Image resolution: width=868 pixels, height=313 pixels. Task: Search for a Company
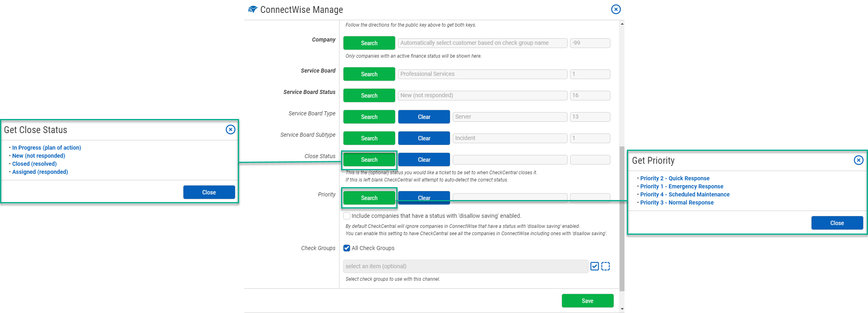[x=369, y=43]
